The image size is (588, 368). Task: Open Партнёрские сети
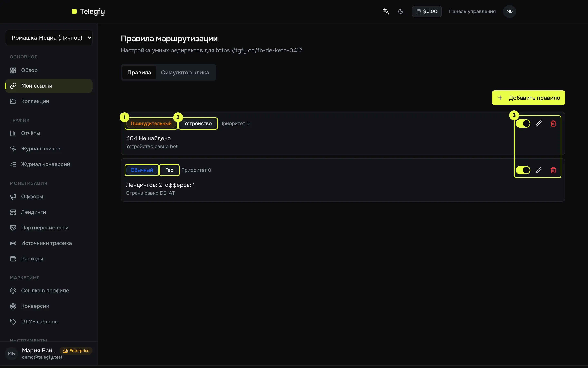tap(49, 228)
